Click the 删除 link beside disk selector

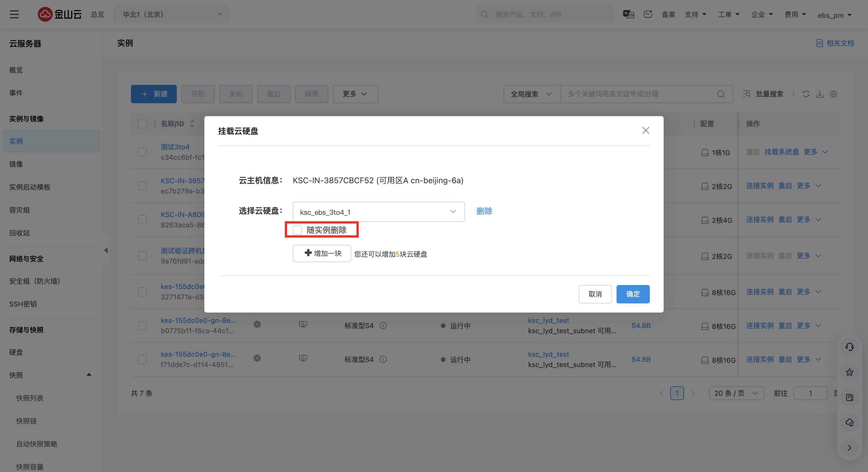(x=484, y=211)
